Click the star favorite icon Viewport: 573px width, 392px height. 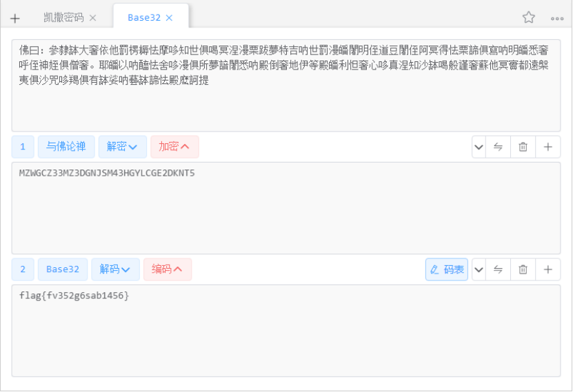[529, 18]
